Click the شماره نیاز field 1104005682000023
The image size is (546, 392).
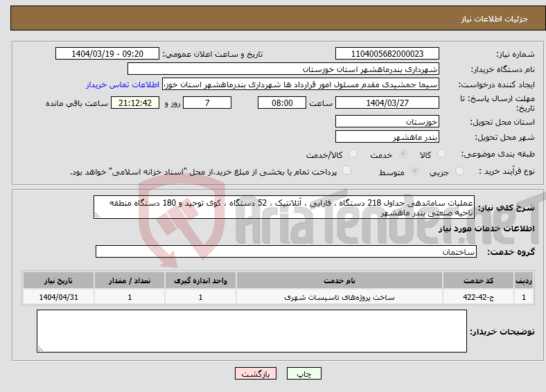click(x=387, y=53)
